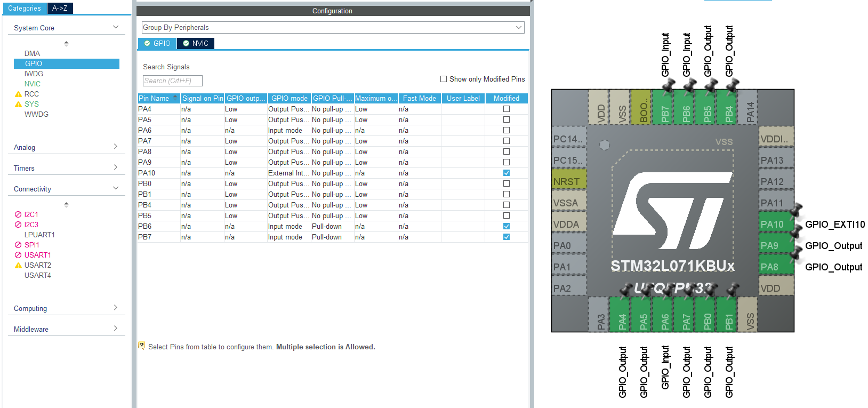Expand the Analog category
868x408 pixels.
[116, 147]
